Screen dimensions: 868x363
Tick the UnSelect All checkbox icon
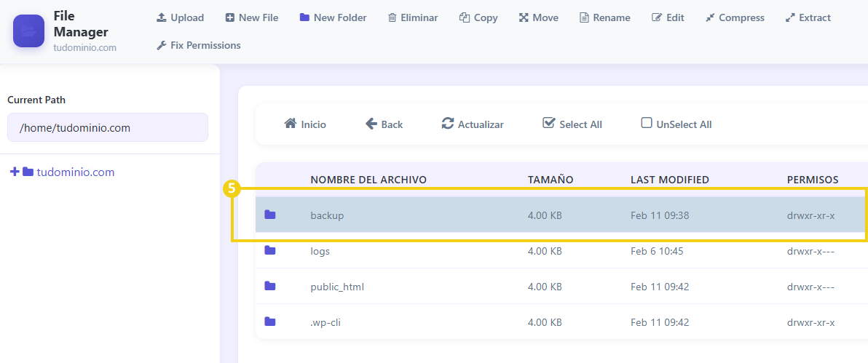click(x=647, y=123)
